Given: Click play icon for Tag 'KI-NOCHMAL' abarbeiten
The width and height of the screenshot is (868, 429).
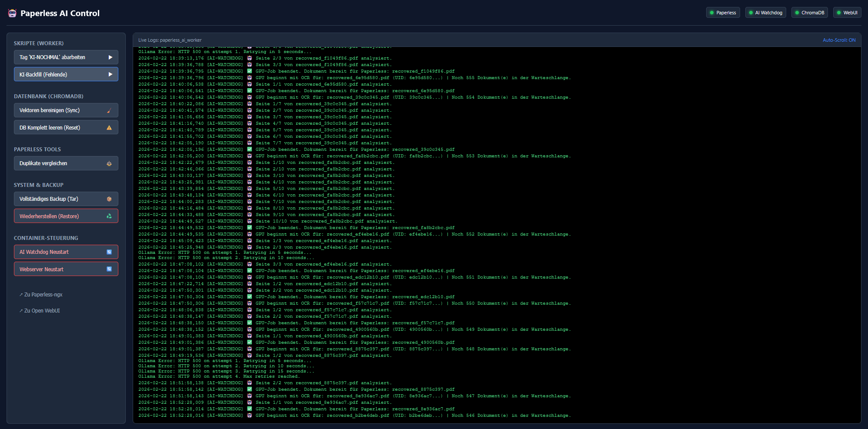Looking at the screenshot, I should tap(110, 57).
